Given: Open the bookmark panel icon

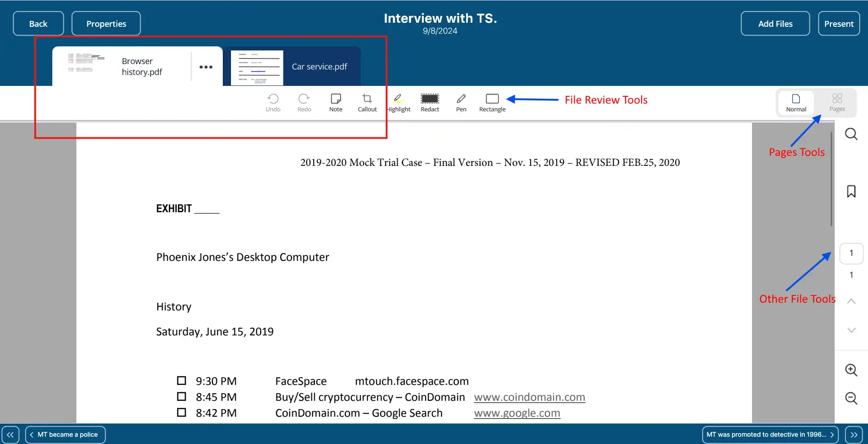Looking at the screenshot, I should (851, 191).
